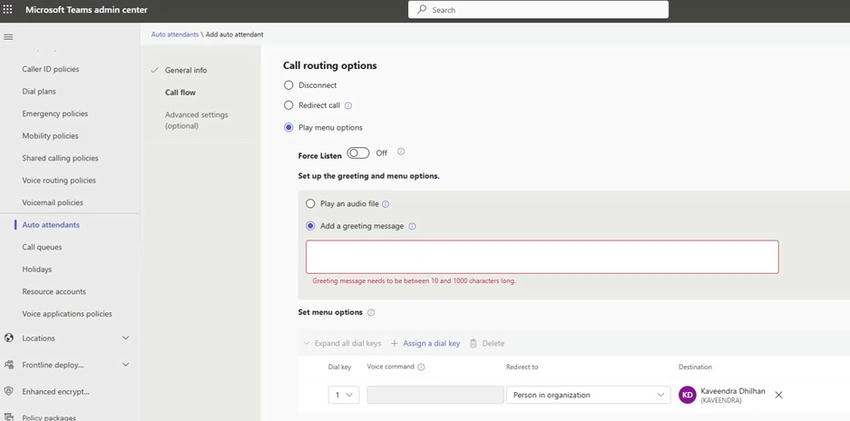Click Assign a dial key
Viewport: 850px width, 421px height.
[425, 344]
